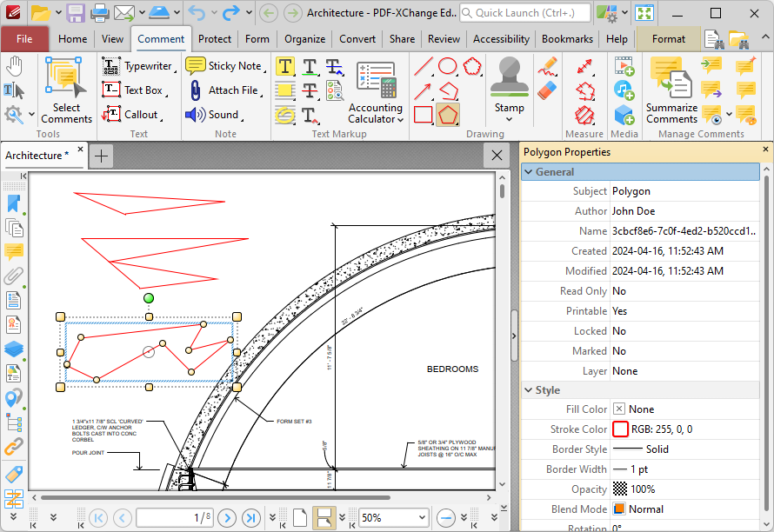Click the Print icon

pyautogui.click(x=100, y=13)
